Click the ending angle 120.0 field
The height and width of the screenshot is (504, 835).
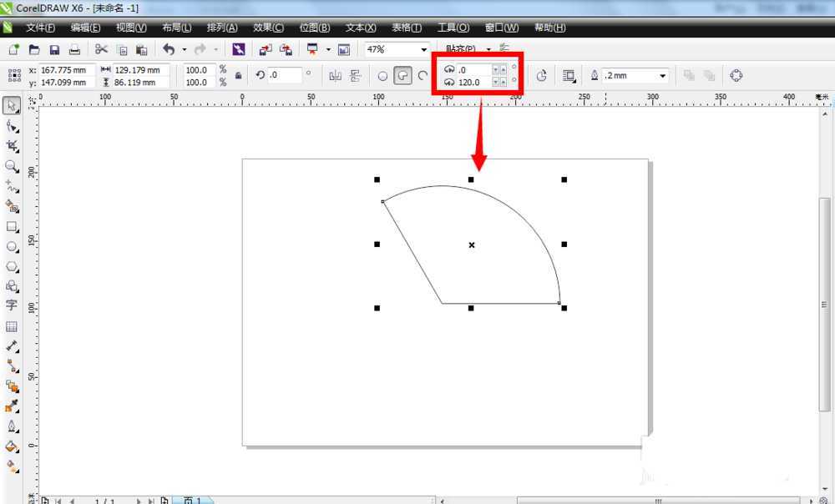tap(473, 82)
